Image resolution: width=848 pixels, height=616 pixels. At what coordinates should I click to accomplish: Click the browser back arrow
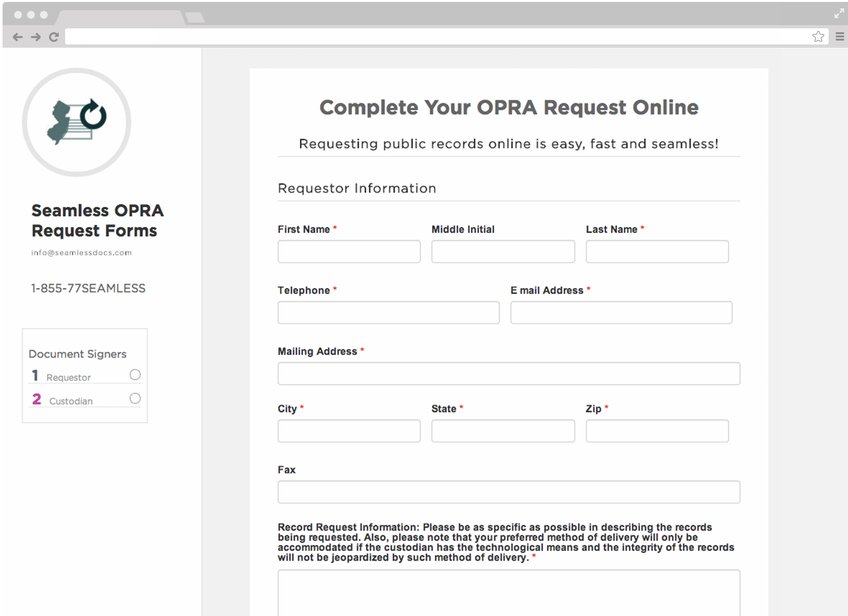17,37
